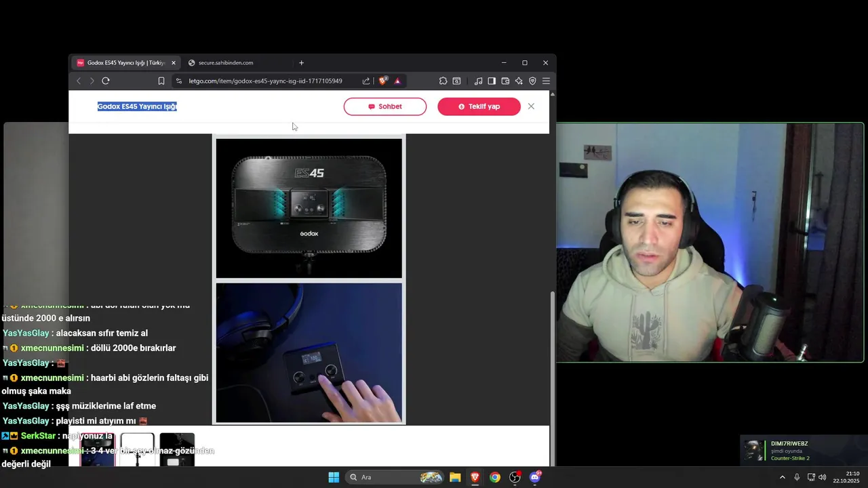Image resolution: width=868 pixels, height=488 pixels.
Task: Open the Windows Start menu
Action: [x=334, y=477]
